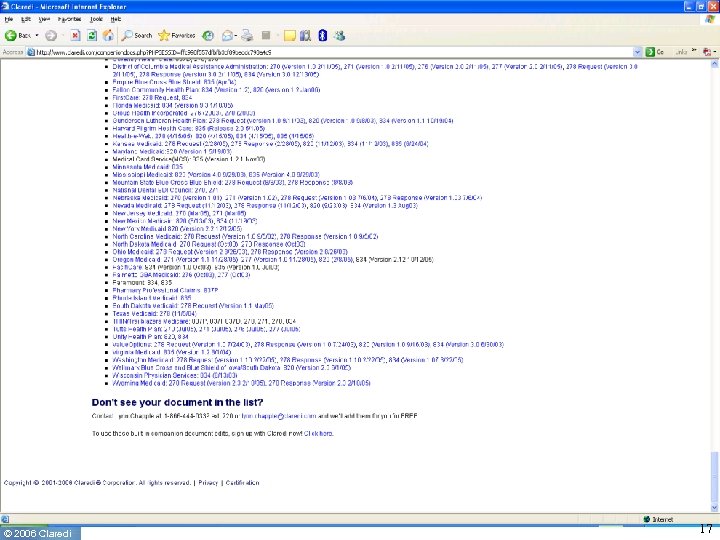This screenshot has width=720, height=540.
Task: Expand the Links toolbar chevron
Action: point(694,51)
